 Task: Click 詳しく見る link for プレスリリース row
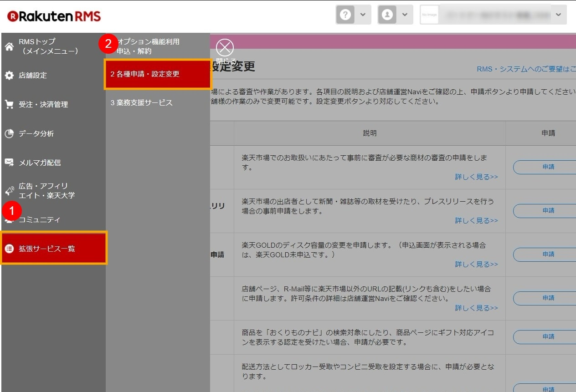tap(476, 220)
